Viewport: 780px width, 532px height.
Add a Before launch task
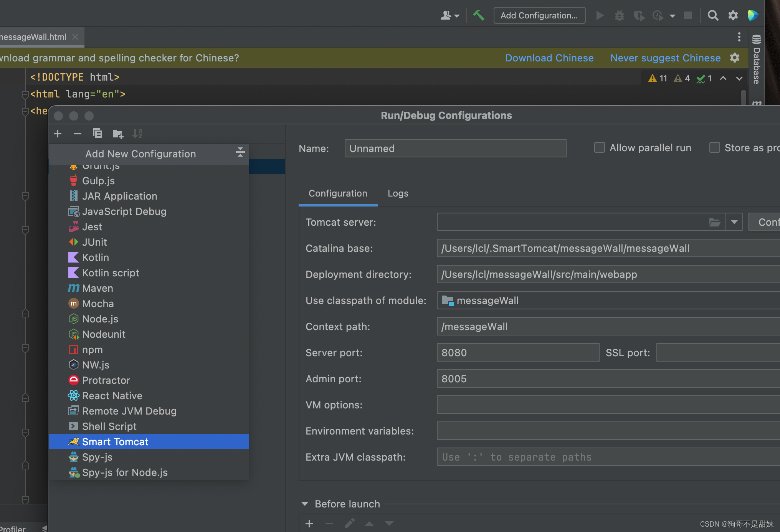click(x=309, y=524)
